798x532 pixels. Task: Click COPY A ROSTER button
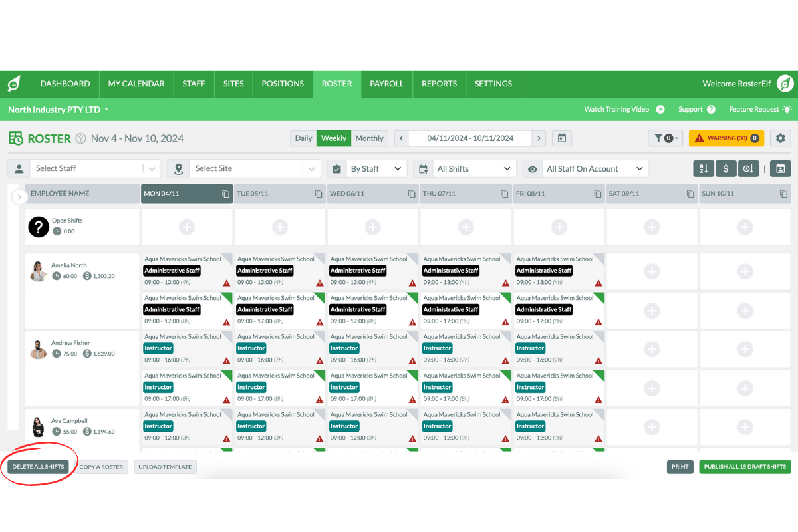point(101,467)
